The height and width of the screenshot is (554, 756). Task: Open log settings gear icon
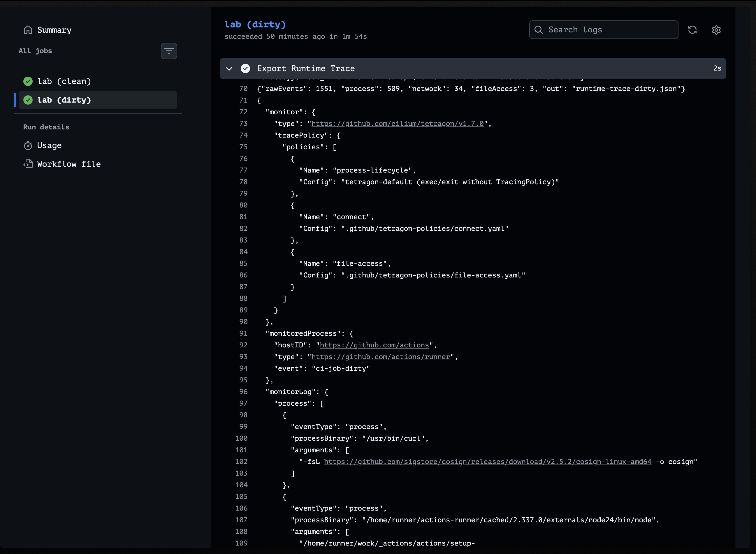pos(716,30)
